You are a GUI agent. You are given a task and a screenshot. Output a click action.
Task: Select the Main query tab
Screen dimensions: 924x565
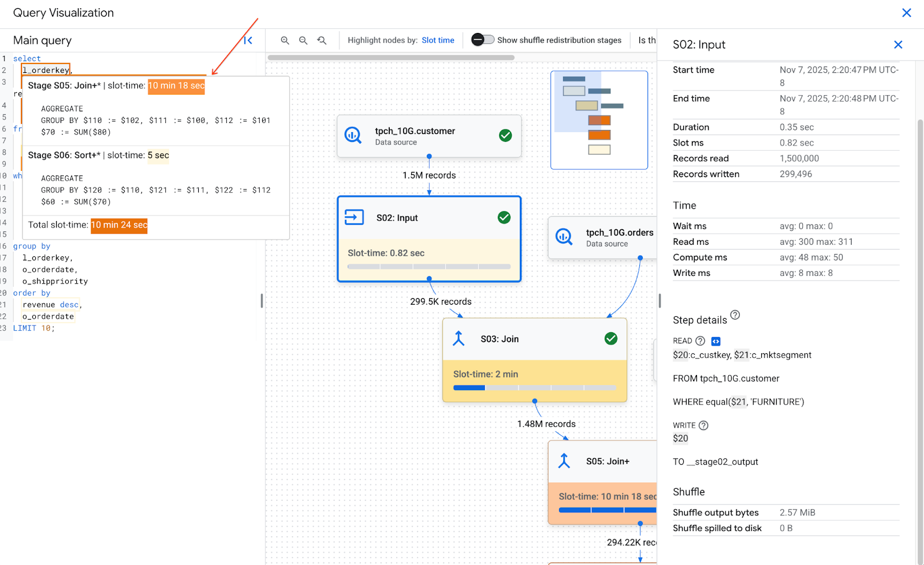[x=42, y=40]
